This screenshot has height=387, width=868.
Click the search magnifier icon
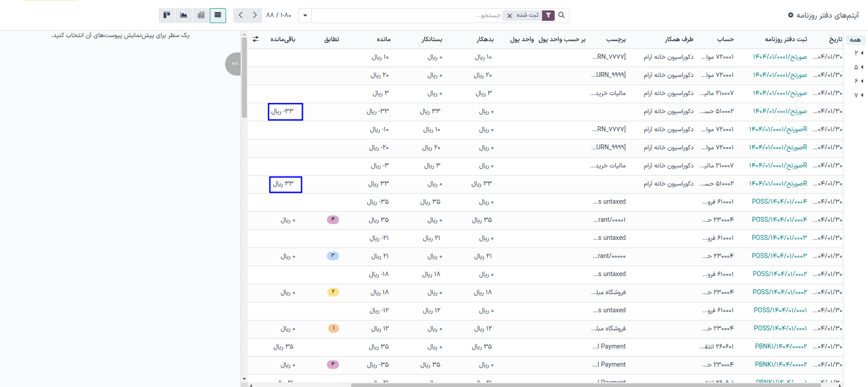561,15
